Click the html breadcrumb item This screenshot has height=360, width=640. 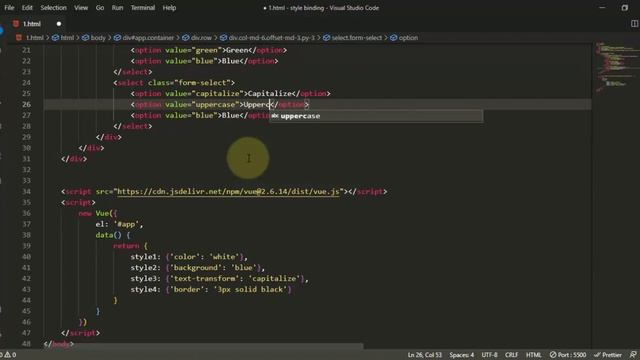(63, 38)
